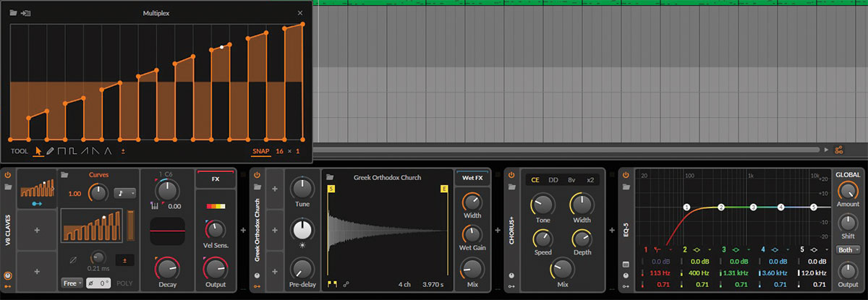
Task: Click the Decay knob on V8 Claves
Action: [166, 268]
